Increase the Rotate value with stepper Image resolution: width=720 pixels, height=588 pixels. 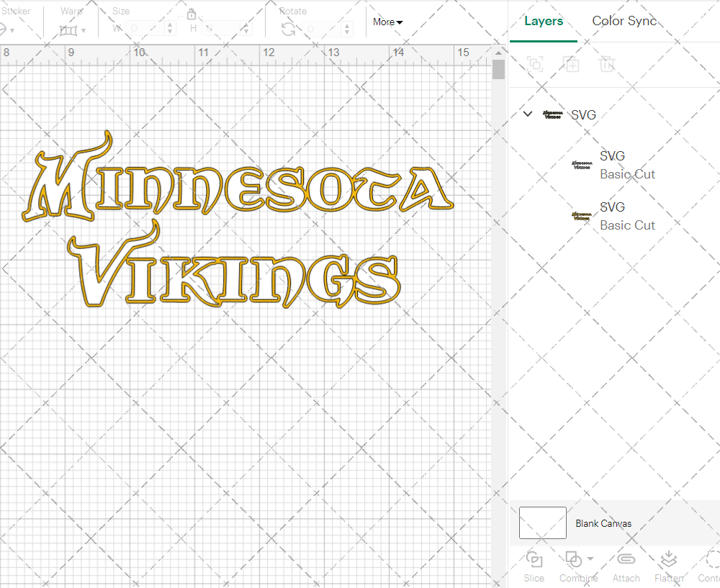348,25
